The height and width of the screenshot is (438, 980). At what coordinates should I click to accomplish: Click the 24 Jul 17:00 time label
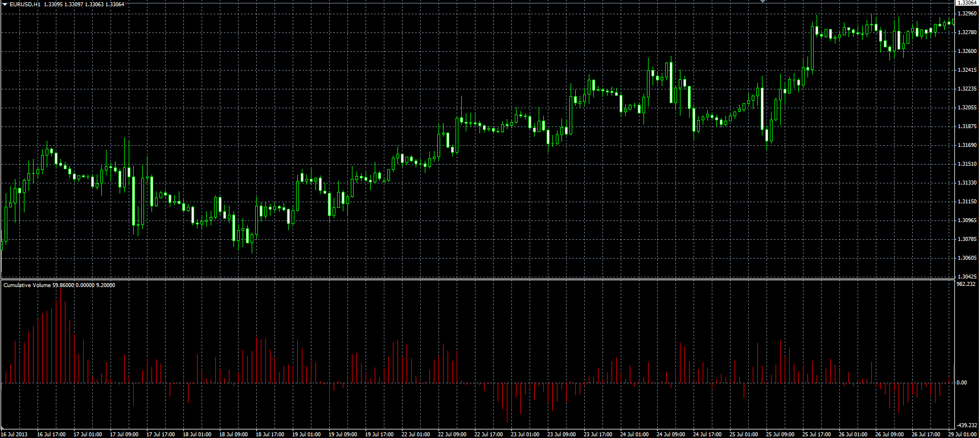[707, 435]
